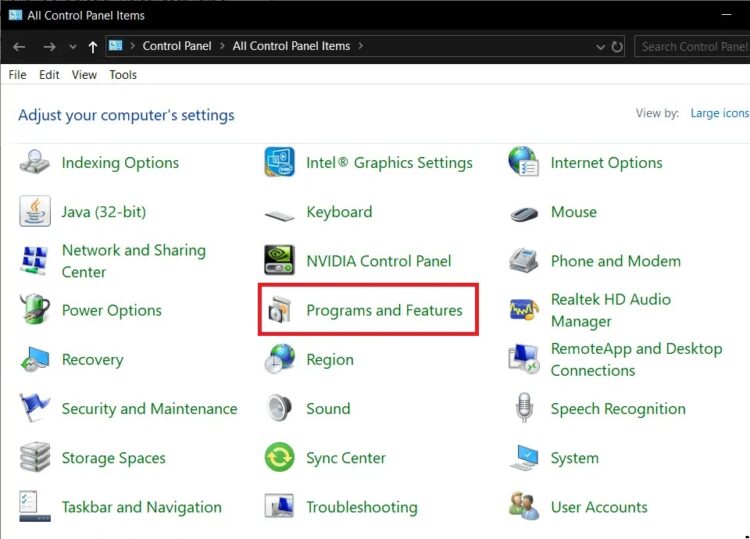Image resolution: width=750 pixels, height=539 pixels.
Task: Open the View by Large icons dropdown
Action: (x=718, y=114)
